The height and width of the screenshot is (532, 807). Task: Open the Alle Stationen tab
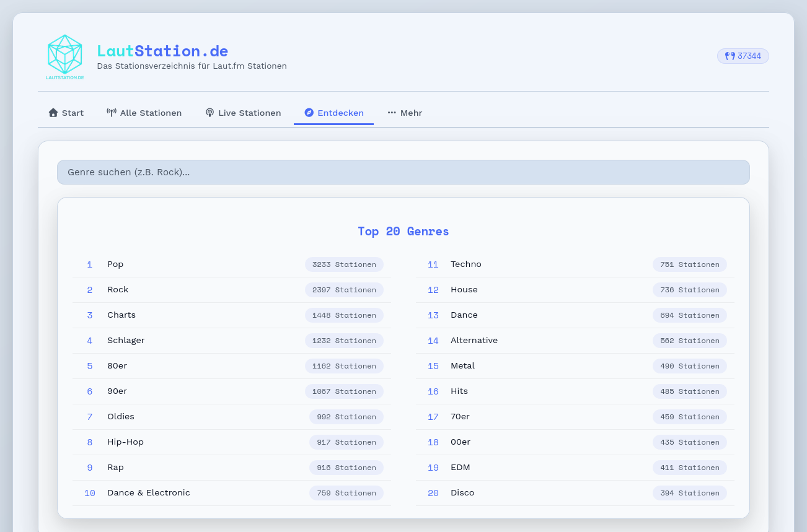(x=144, y=113)
